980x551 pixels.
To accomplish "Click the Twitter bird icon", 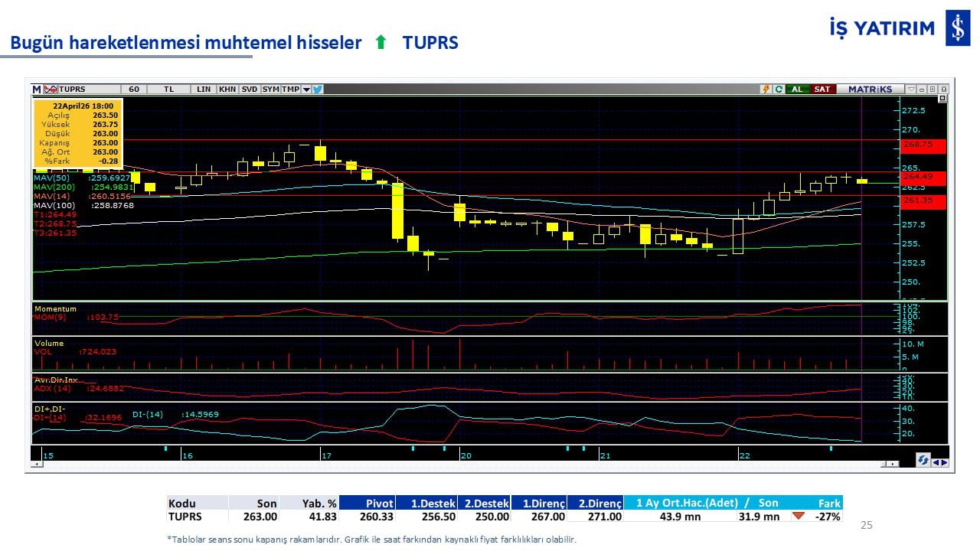I will [318, 90].
